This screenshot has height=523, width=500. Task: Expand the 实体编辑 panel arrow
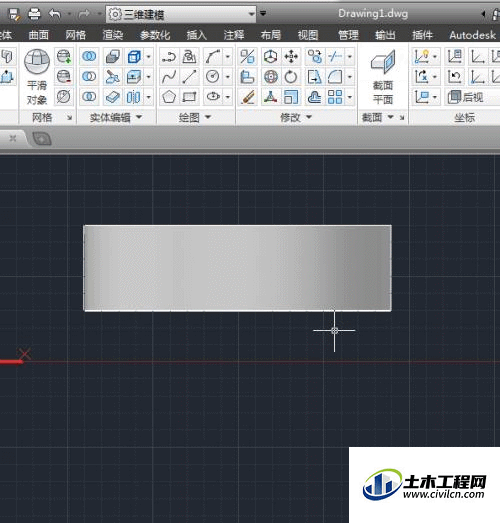click(x=139, y=117)
